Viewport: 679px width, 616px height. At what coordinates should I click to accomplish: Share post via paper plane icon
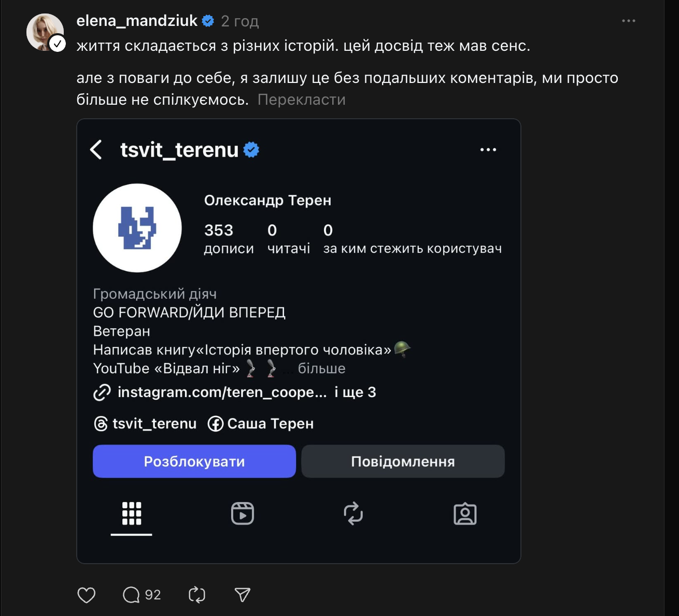(x=242, y=595)
